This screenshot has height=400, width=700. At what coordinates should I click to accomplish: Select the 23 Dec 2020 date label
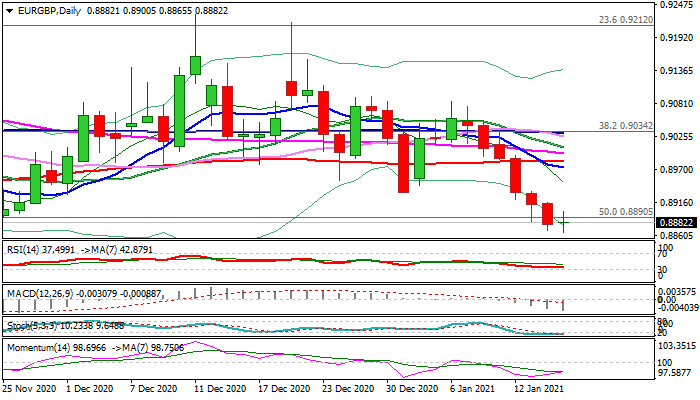(350, 388)
